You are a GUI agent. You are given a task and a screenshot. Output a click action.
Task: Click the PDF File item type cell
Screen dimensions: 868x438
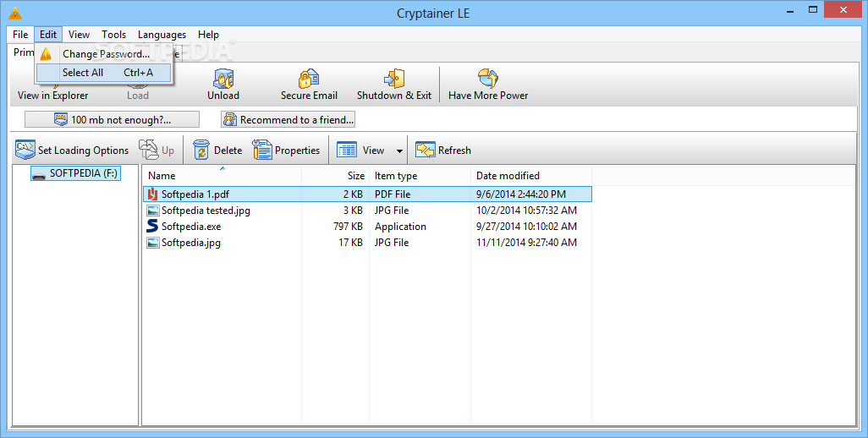click(393, 194)
